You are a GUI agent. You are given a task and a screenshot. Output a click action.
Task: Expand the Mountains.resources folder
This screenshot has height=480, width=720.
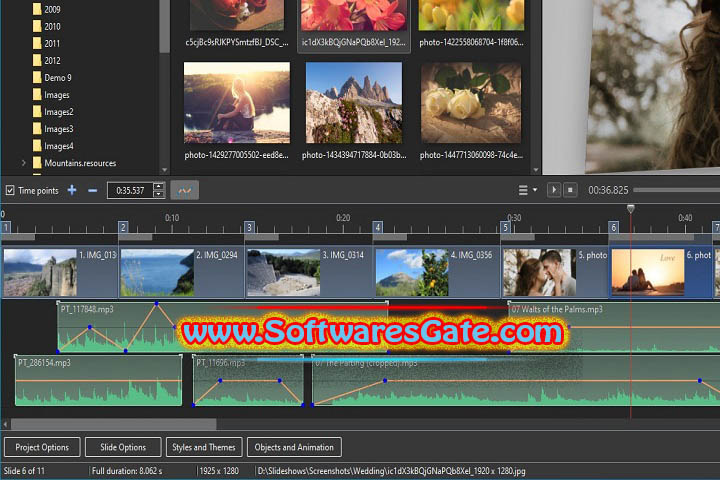point(23,163)
